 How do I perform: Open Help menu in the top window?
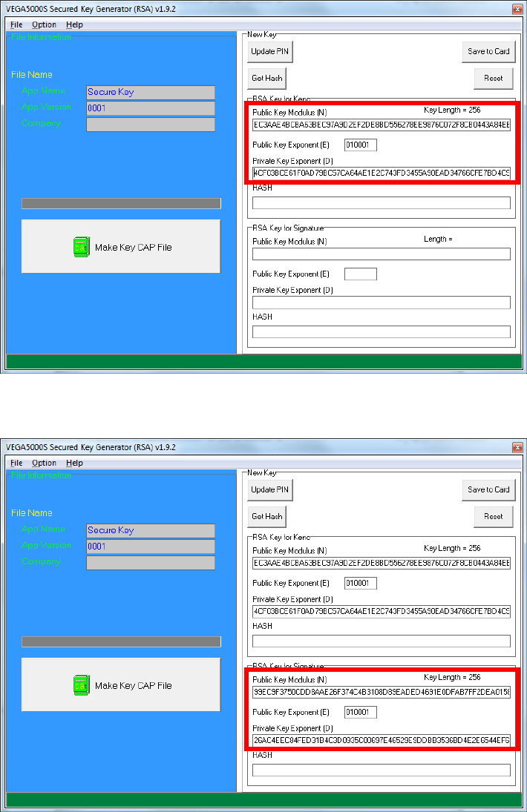[x=74, y=24]
